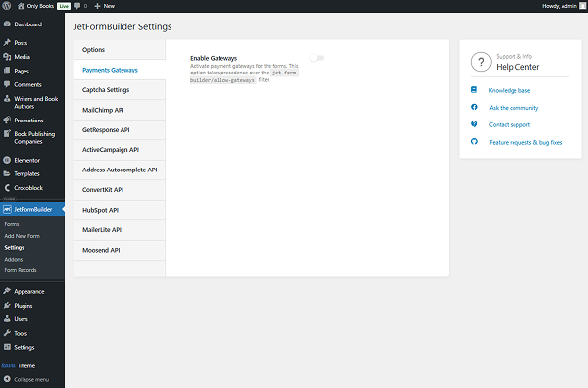Open the Knowledge base link
This screenshot has height=388, width=588.
point(510,90)
